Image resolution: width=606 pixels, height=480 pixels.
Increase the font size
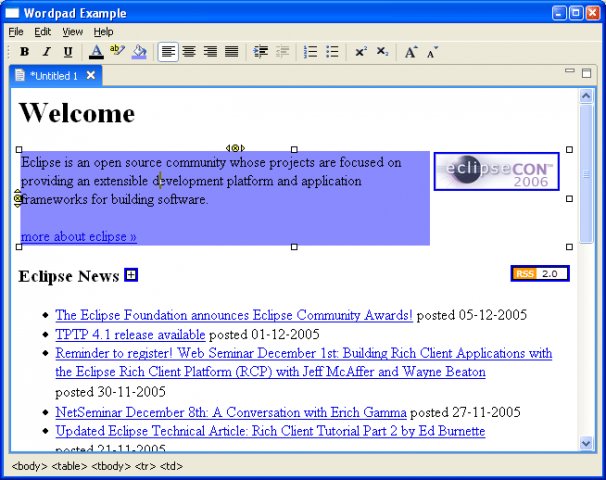410,51
